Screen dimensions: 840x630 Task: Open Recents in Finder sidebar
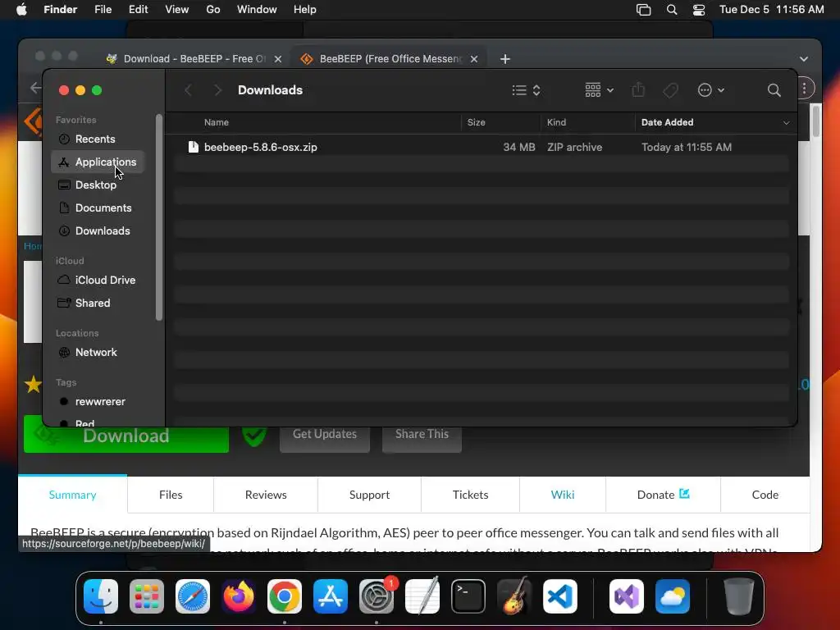pyautogui.click(x=95, y=139)
